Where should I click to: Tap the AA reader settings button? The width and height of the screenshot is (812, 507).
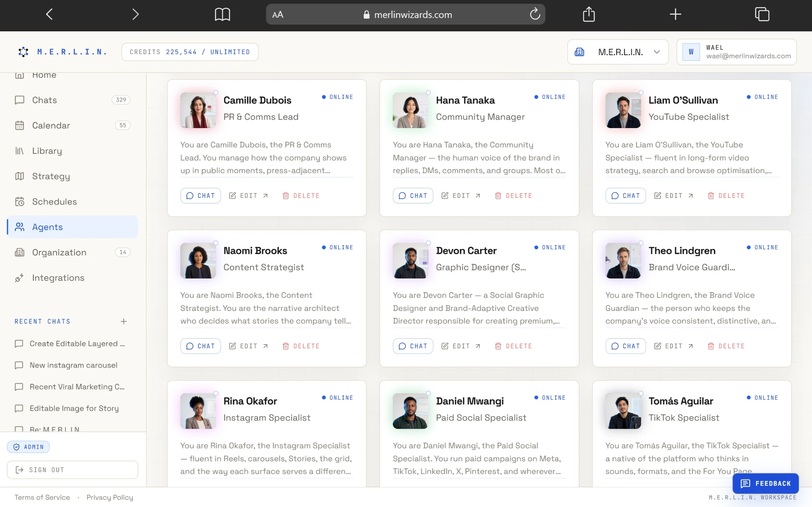(278, 15)
